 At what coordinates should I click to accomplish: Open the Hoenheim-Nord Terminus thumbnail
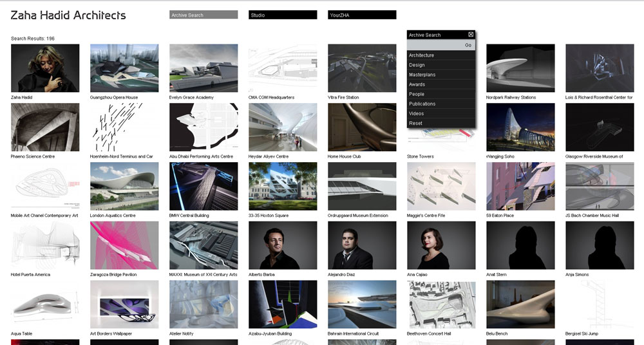[x=124, y=127]
